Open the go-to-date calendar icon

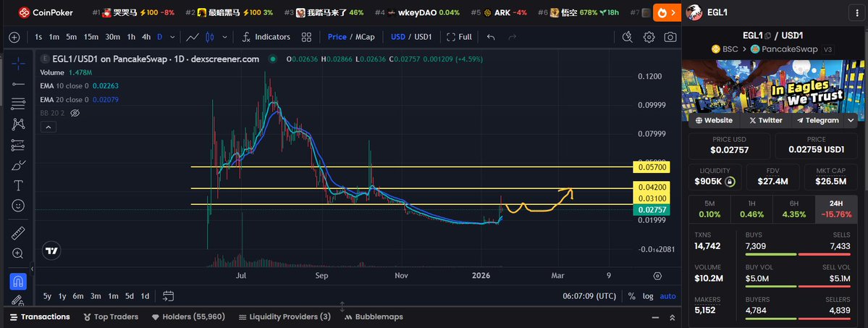(168, 295)
